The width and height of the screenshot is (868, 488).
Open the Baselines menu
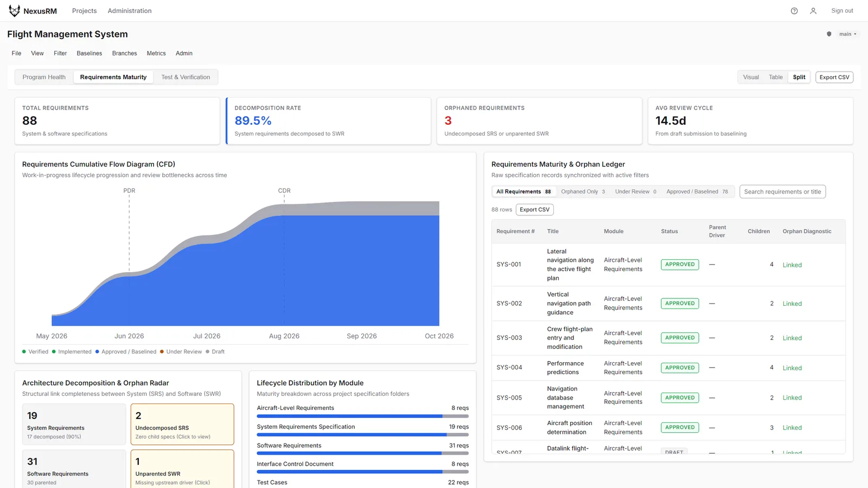pos(90,53)
